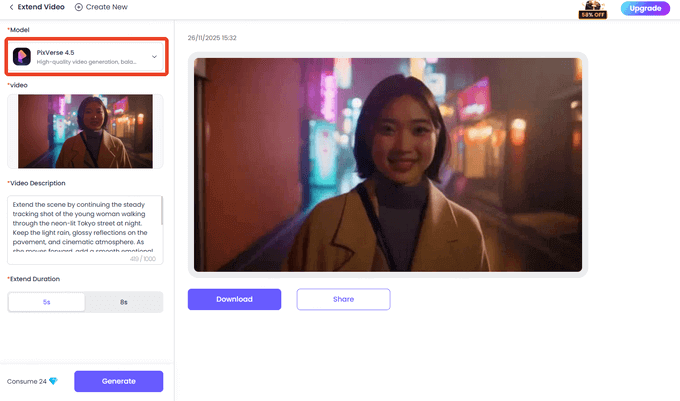680x401 pixels.
Task: Click the PixVerse 4.5 model logo icon
Action: click(24, 57)
